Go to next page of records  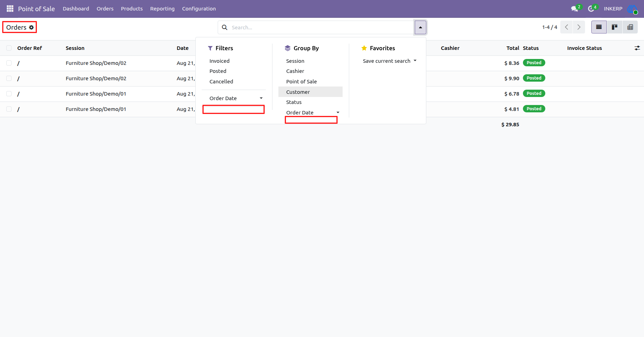click(579, 27)
